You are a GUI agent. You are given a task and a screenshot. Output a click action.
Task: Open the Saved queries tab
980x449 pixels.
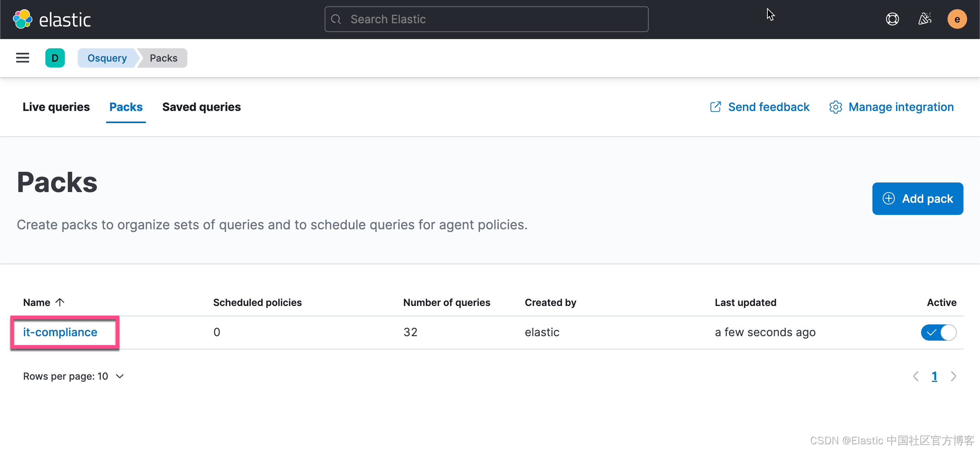click(x=202, y=107)
